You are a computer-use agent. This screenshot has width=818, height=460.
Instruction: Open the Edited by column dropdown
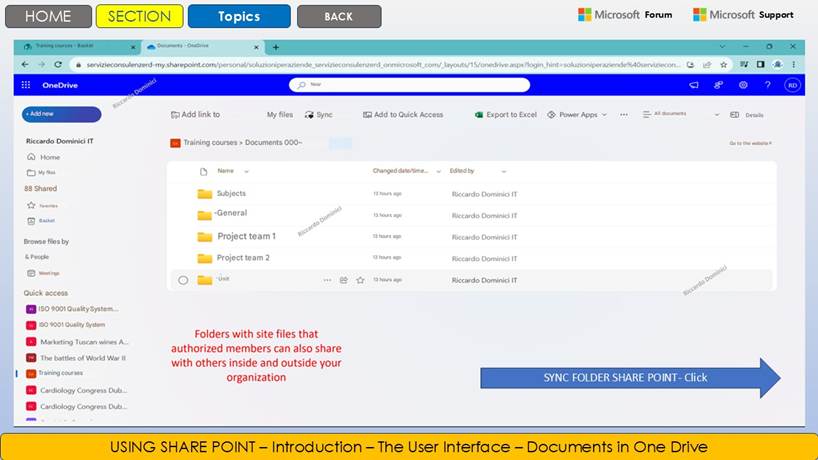503,172
